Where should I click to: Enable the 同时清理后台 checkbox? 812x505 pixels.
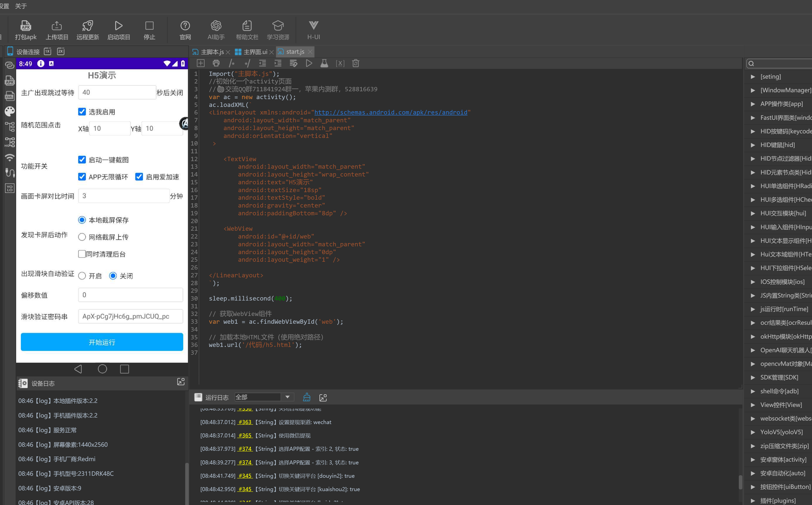pyautogui.click(x=82, y=254)
